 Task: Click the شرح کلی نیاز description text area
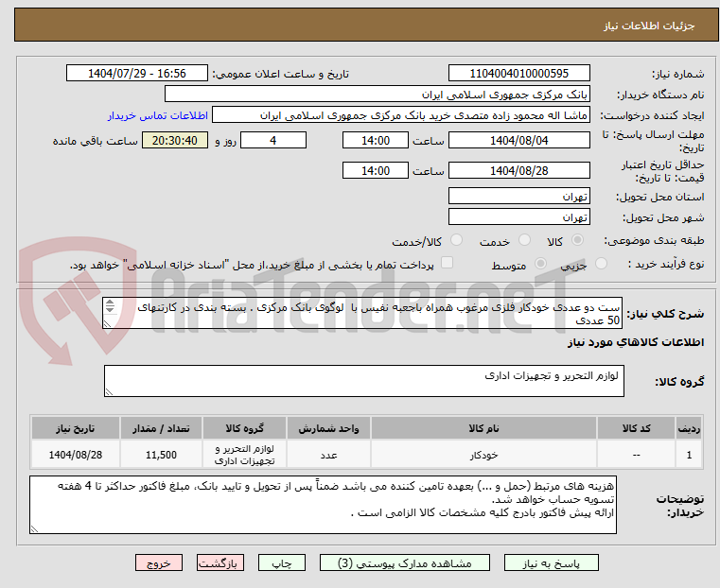click(x=362, y=313)
